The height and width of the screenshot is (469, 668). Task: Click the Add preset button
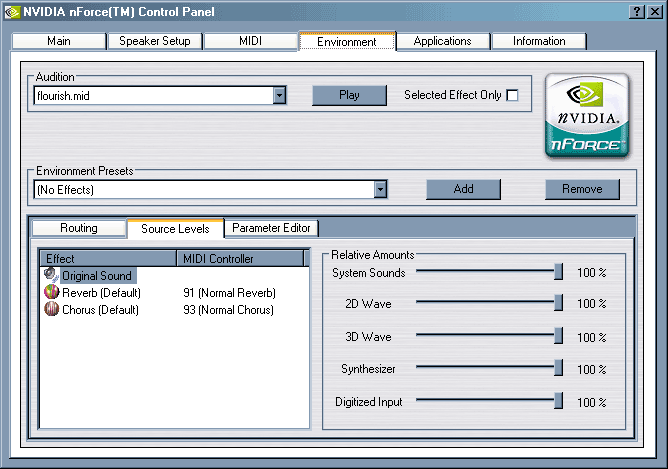coord(464,189)
